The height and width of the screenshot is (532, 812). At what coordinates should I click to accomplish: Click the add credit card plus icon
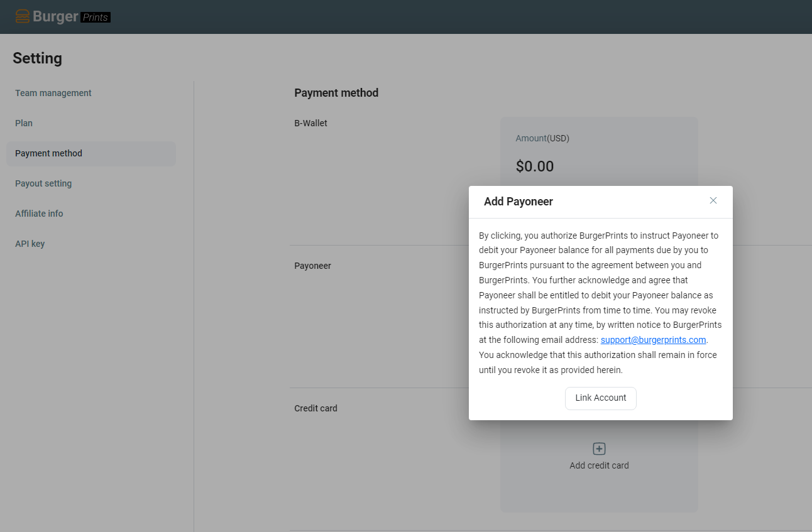pyautogui.click(x=600, y=448)
